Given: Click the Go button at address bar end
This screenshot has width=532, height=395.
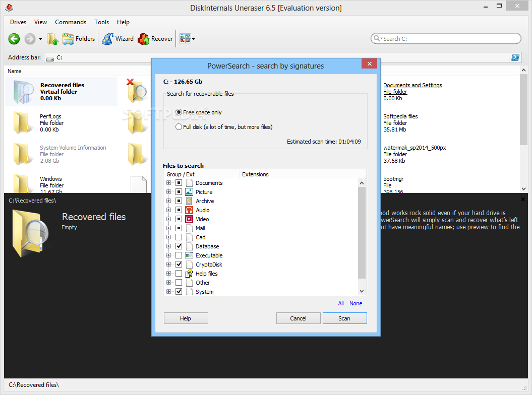Looking at the screenshot, I should [515, 57].
